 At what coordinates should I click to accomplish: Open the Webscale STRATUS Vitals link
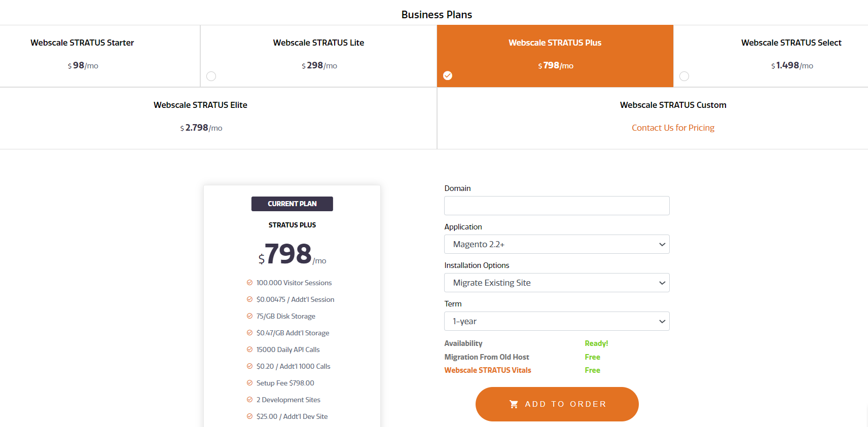tap(488, 370)
